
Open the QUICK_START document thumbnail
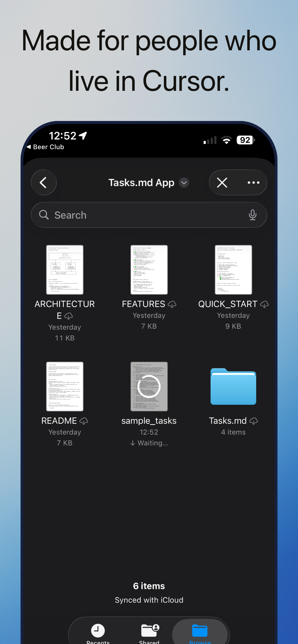coord(233,270)
